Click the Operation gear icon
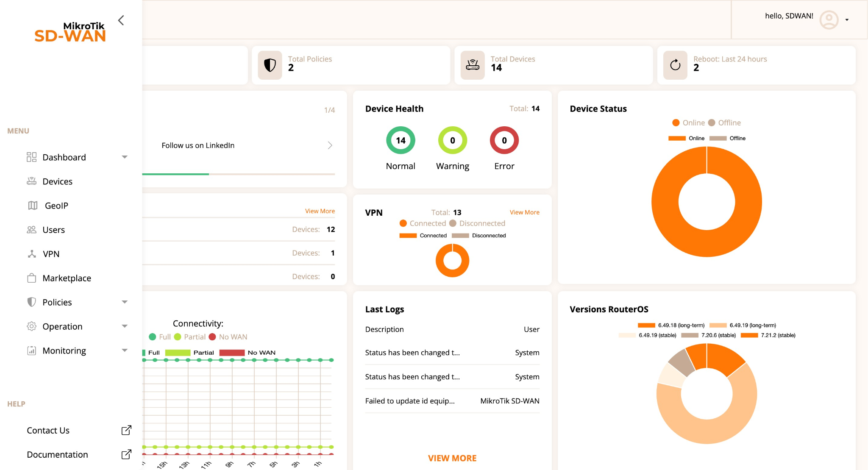The width and height of the screenshot is (868, 470). (31, 326)
